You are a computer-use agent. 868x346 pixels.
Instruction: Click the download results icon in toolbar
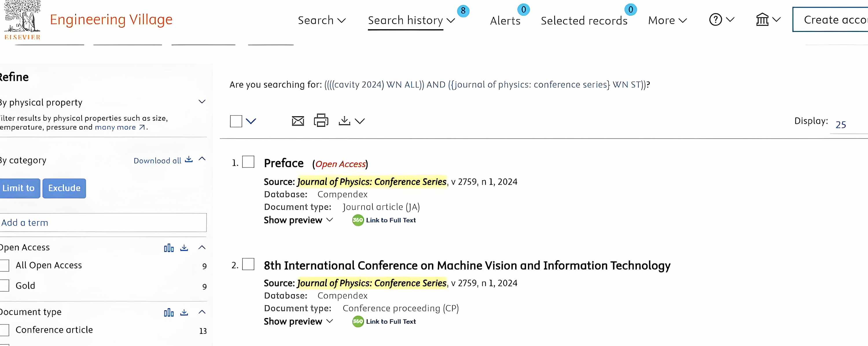point(344,121)
